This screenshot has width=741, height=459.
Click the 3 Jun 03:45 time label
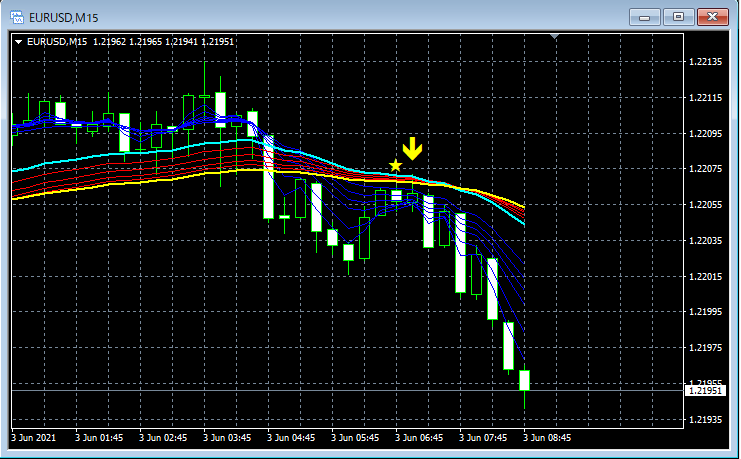(x=227, y=438)
